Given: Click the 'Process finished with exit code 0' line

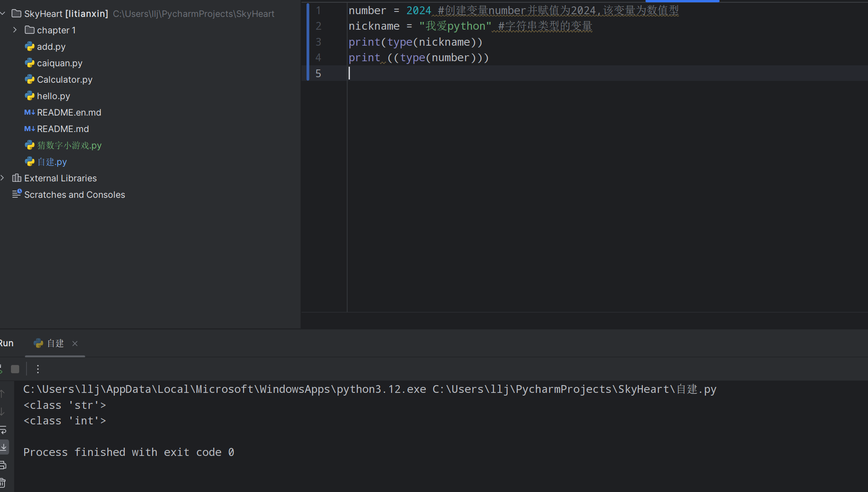Looking at the screenshot, I should click(129, 452).
